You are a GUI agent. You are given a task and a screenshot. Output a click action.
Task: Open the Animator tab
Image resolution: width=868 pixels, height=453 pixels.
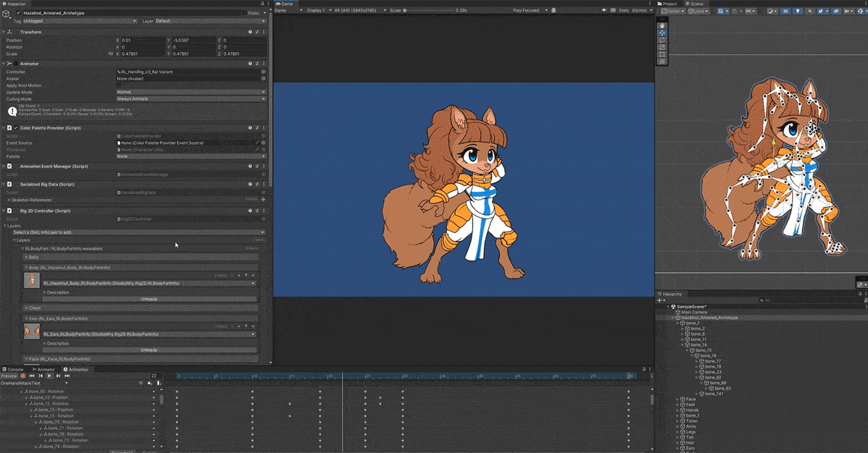pos(44,369)
